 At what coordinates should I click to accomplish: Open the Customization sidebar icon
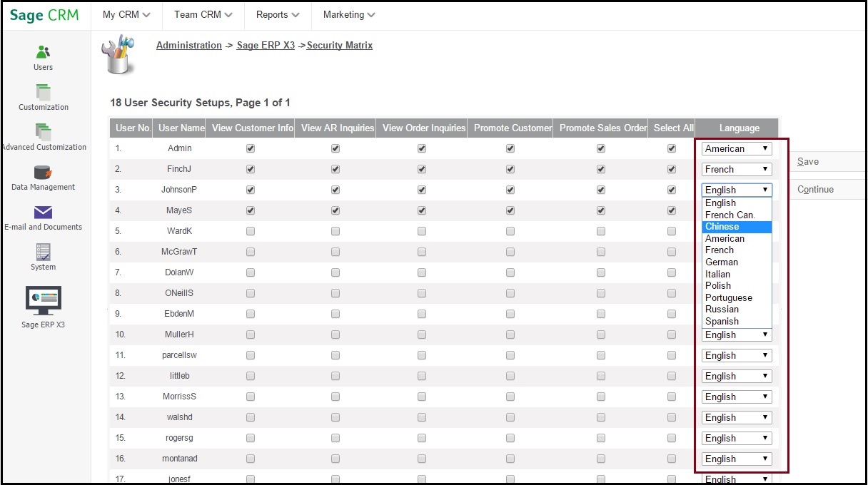coord(44,92)
